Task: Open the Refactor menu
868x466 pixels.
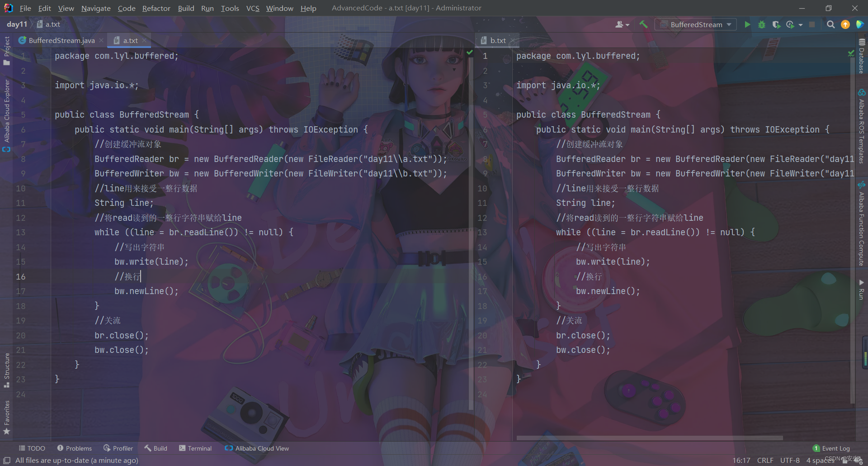Action: pyautogui.click(x=156, y=8)
